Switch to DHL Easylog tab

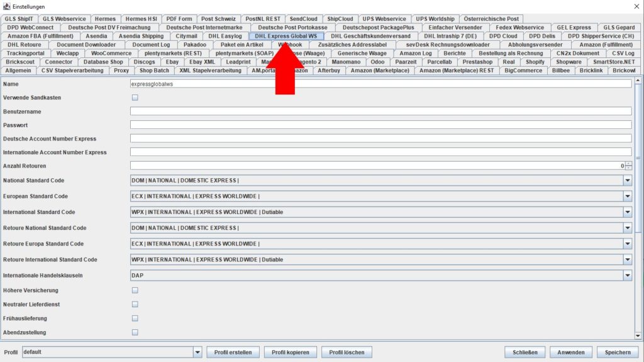pyautogui.click(x=225, y=37)
